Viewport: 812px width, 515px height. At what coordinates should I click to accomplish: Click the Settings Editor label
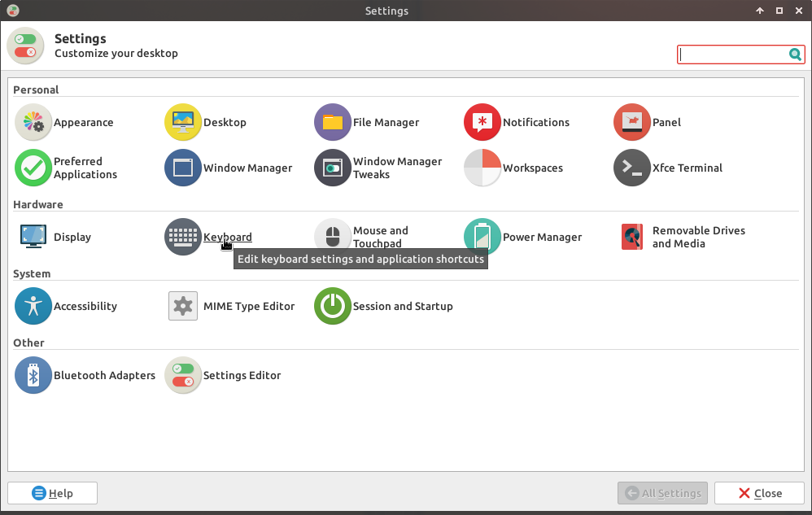click(x=242, y=376)
